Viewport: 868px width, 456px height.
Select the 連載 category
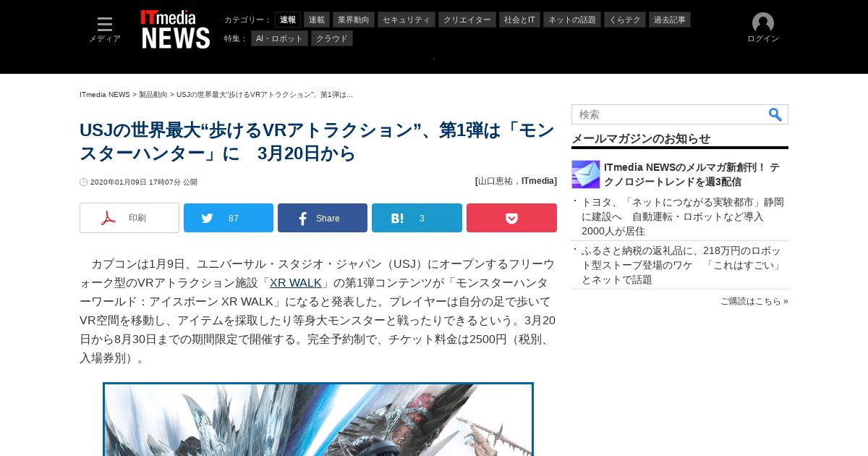[x=317, y=20]
